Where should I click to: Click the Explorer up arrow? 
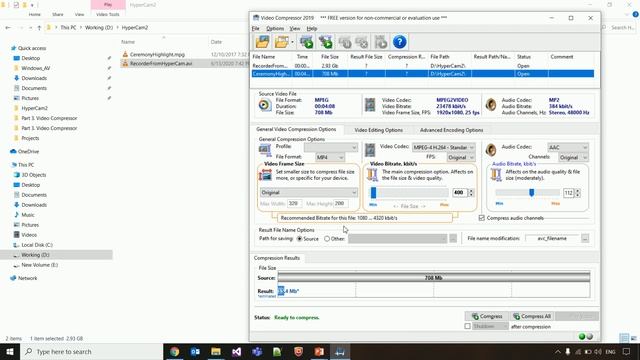click(39, 28)
